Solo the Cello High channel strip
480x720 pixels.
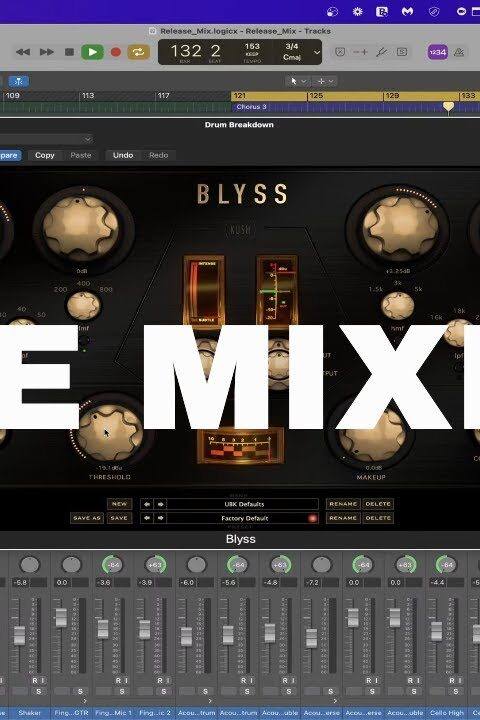(456, 691)
